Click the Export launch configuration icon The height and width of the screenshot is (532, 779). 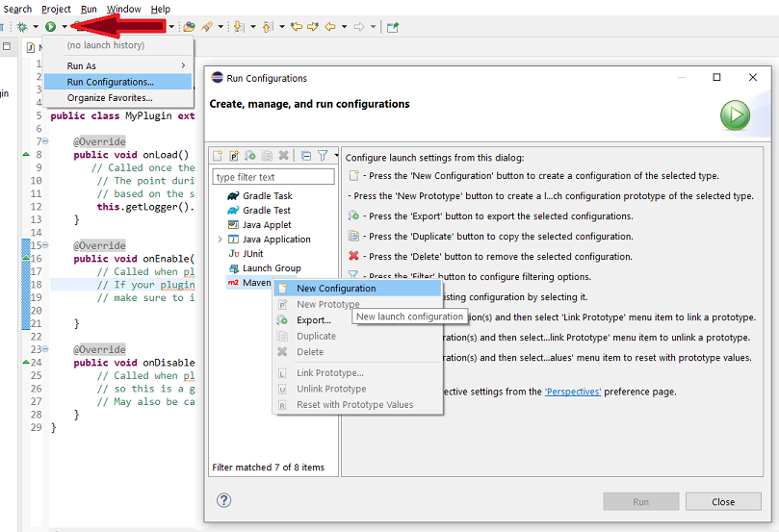point(250,156)
